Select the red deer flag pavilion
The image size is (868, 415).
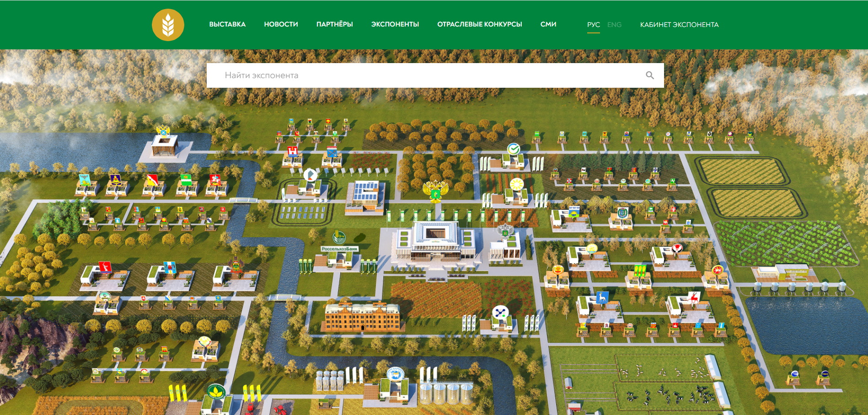pyautogui.click(x=693, y=299)
